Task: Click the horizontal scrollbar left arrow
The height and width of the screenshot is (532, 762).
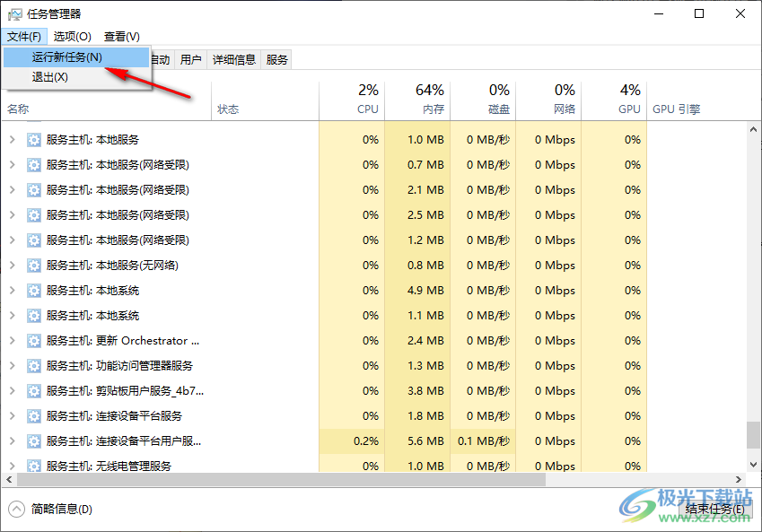Action: pyautogui.click(x=9, y=480)
